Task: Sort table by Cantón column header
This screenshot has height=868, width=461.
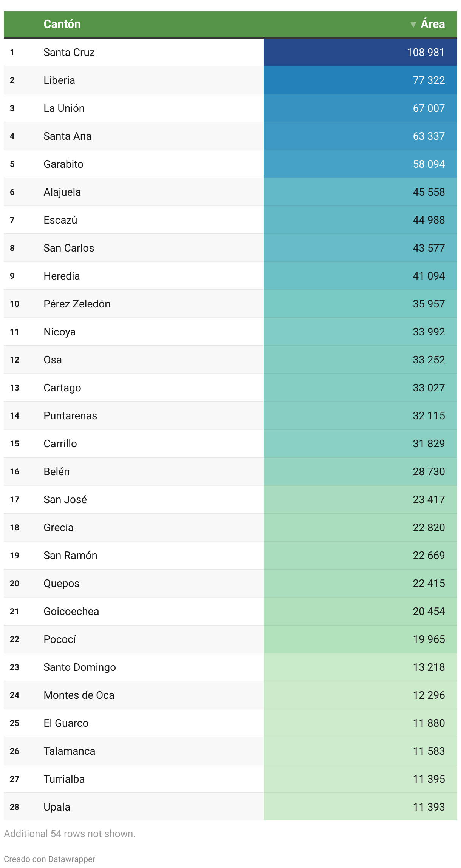Action: (x=62, y=24)
